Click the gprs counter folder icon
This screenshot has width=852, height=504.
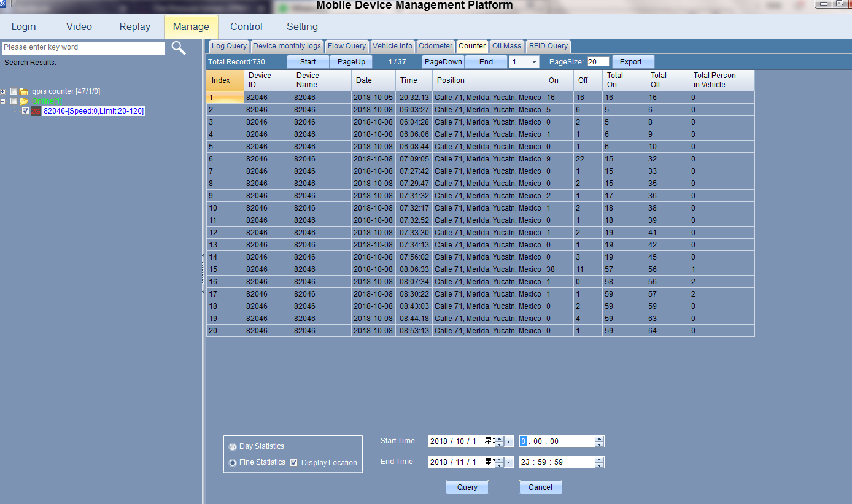[24, 91]
